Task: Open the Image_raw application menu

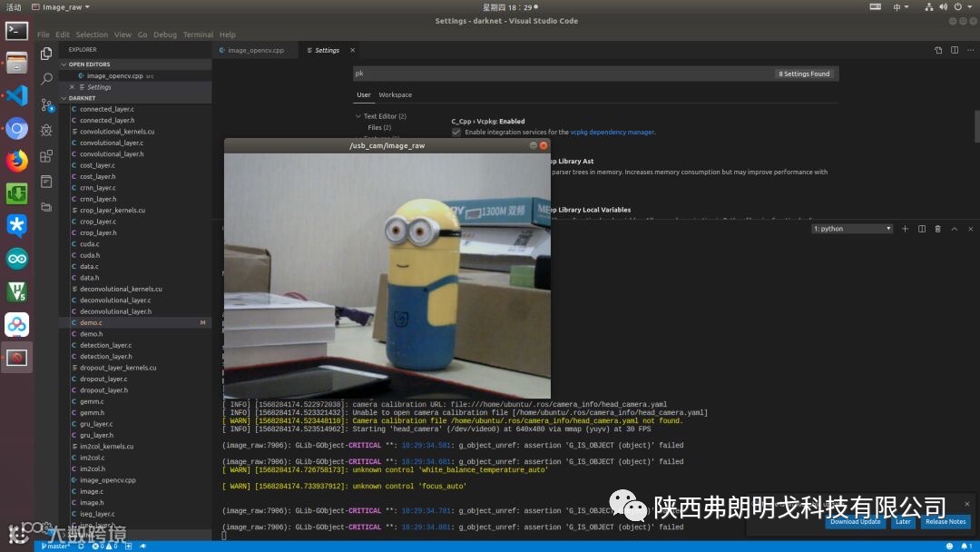Action: pyautogui.click(x=61, y=7)
